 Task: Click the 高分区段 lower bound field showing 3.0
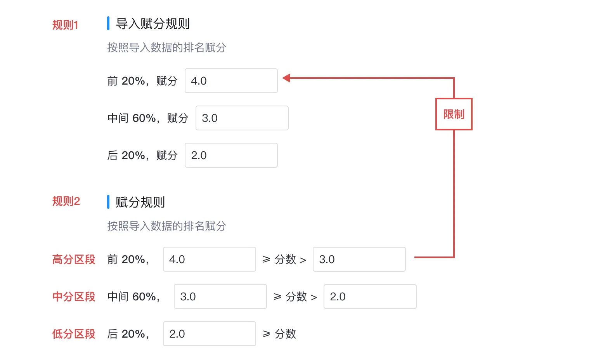[359, 259]
